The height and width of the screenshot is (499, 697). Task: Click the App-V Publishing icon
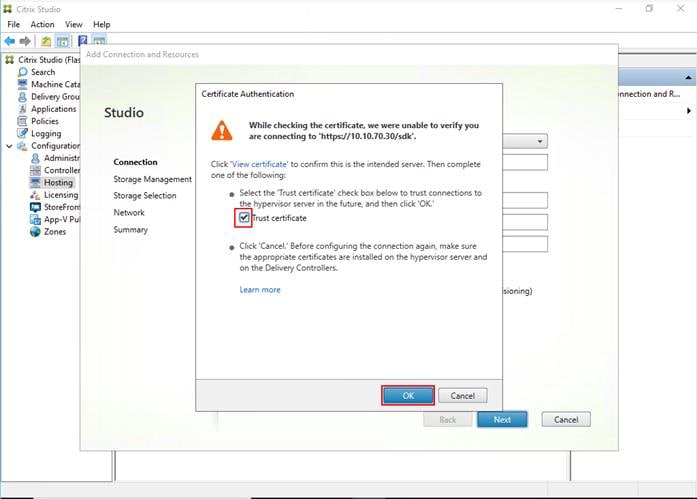[x=35, y=219]
